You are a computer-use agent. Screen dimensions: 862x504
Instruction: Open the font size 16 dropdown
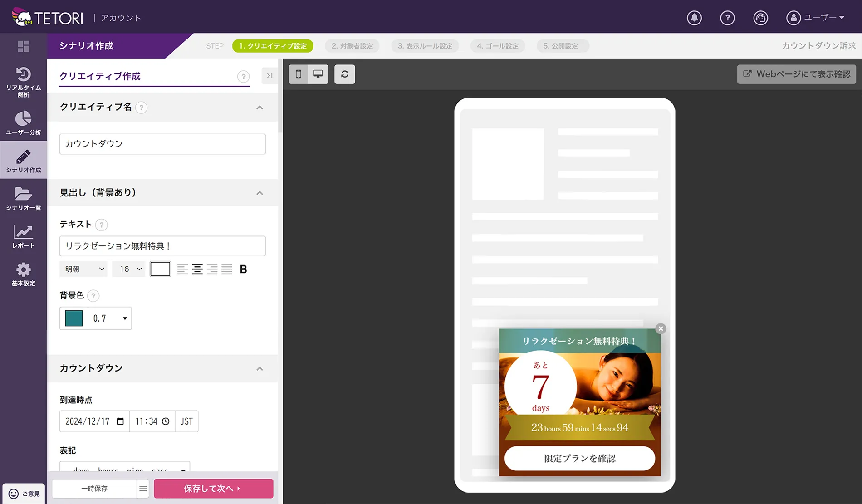pos(129,269)
